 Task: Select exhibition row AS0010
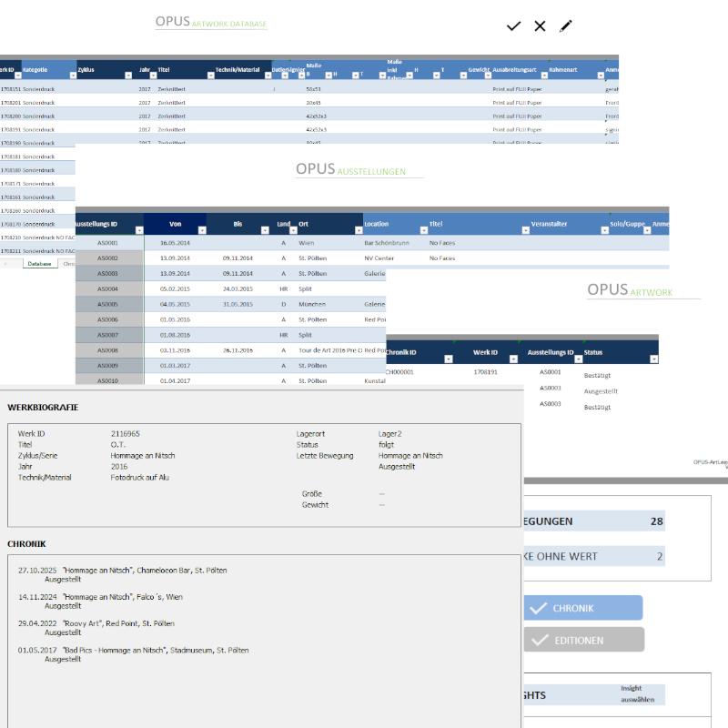coord(107,380)
